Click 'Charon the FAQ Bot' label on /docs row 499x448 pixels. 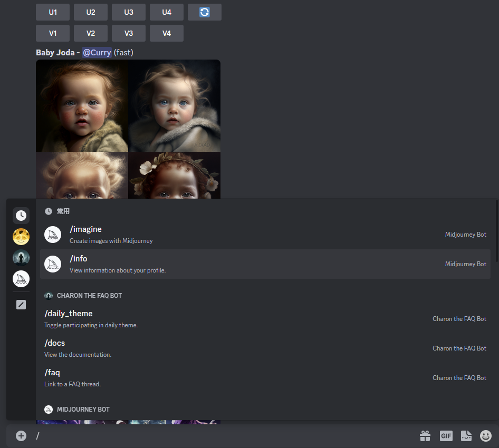[x=459, y=348]
